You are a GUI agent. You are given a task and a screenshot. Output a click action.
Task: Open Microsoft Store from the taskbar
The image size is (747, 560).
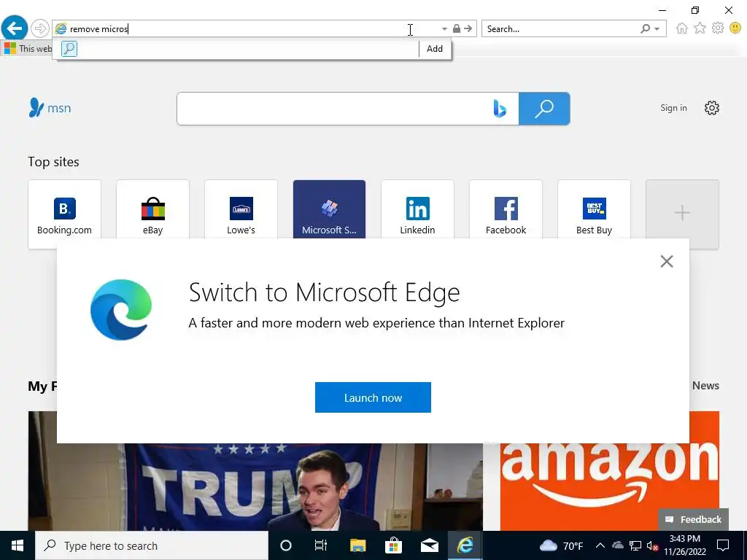[393, 545]
